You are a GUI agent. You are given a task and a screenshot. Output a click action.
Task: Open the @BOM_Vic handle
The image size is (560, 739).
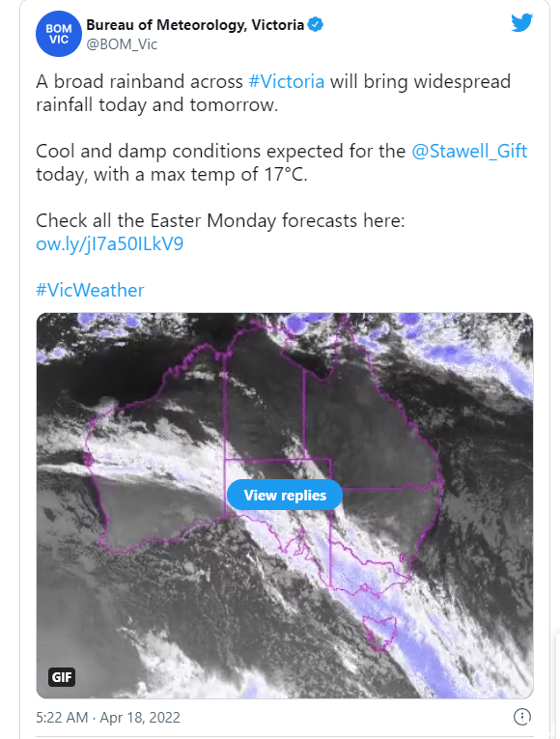point(122,44)
